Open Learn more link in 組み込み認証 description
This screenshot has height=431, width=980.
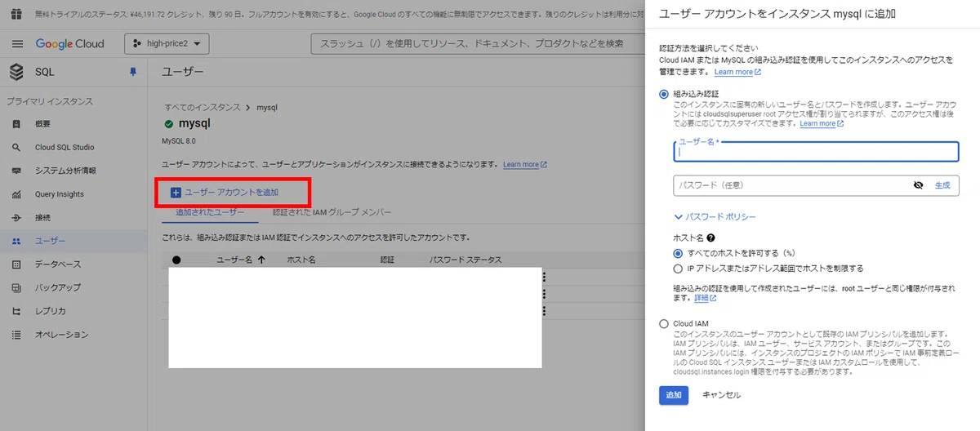click(822, 124)
